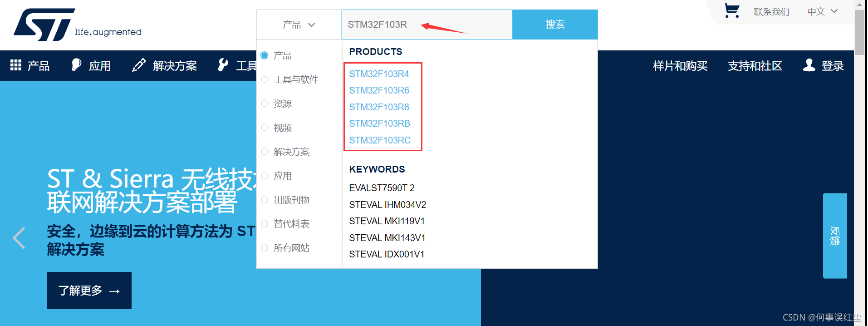Screen dimensions: 868x326
Task: Click the tools wrench icon
Action: (223, 65)
